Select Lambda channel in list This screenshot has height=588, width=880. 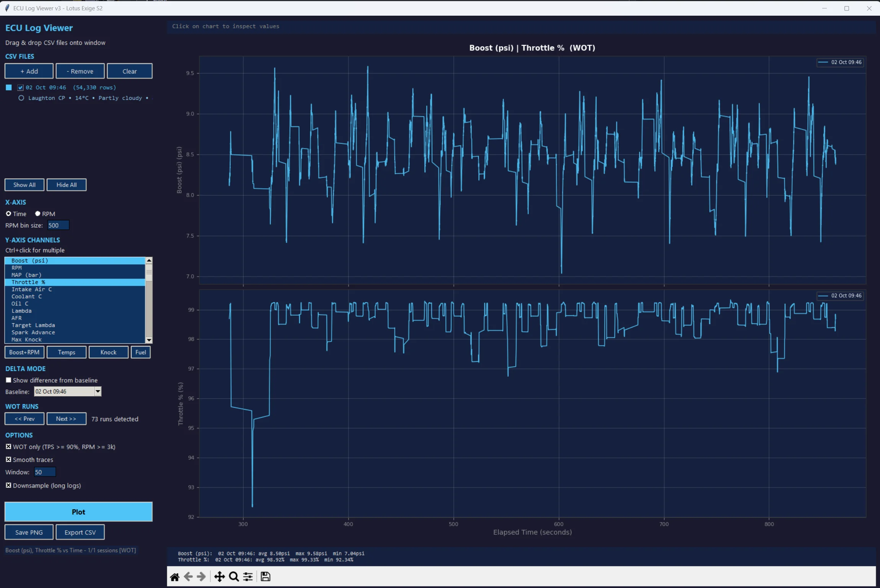[75, 311]
